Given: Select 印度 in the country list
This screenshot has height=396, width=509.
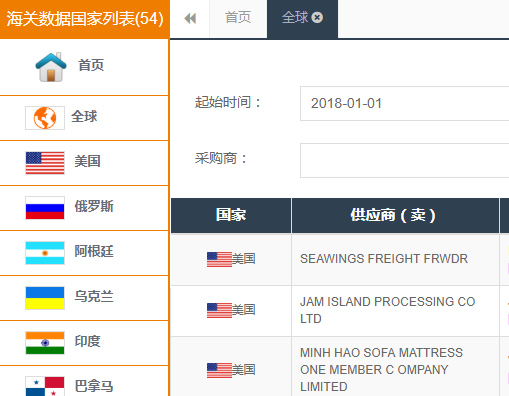Looking at the screenshot, I should (x=84, y=343).
